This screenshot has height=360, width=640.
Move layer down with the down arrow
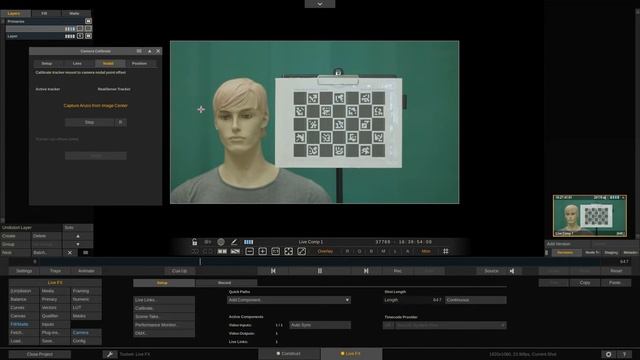[x=78, y=244]
